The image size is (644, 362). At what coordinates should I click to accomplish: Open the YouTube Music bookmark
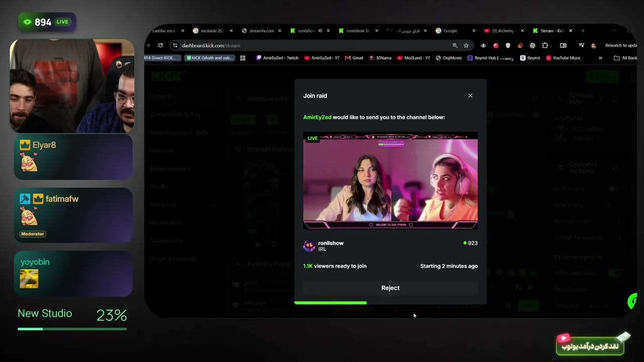click(x=563, y=58)
